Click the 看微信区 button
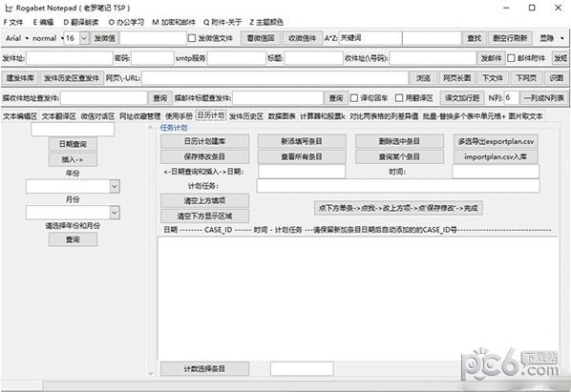571x392 pixels. click(261, 38)
